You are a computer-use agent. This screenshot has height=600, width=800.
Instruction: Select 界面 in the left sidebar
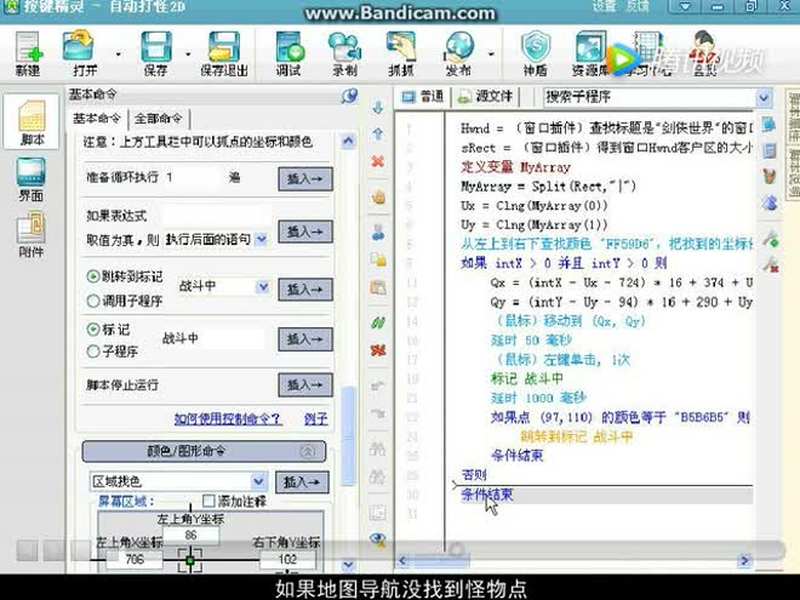31,180
